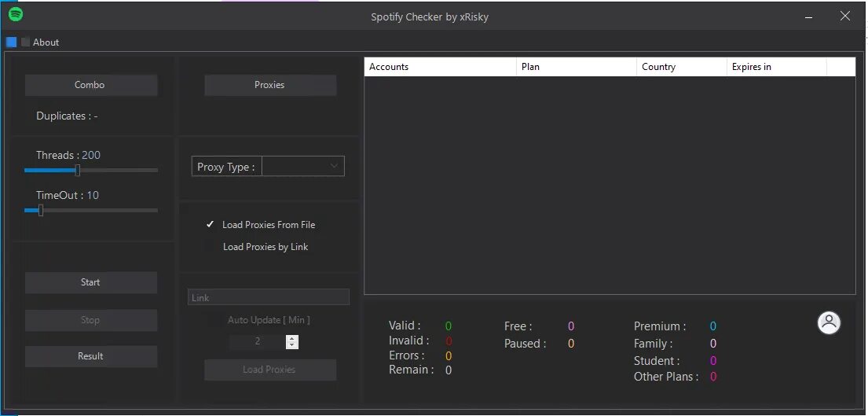Open the user profile icon
868x416 pixels.
[x=829, y=322]
